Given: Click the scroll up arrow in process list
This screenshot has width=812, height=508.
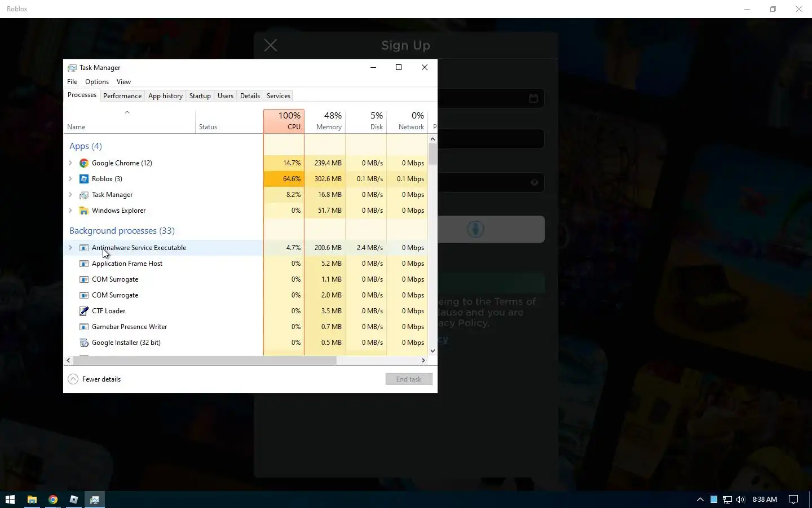Looking at the screenshot, I should (x=433, y=138).
